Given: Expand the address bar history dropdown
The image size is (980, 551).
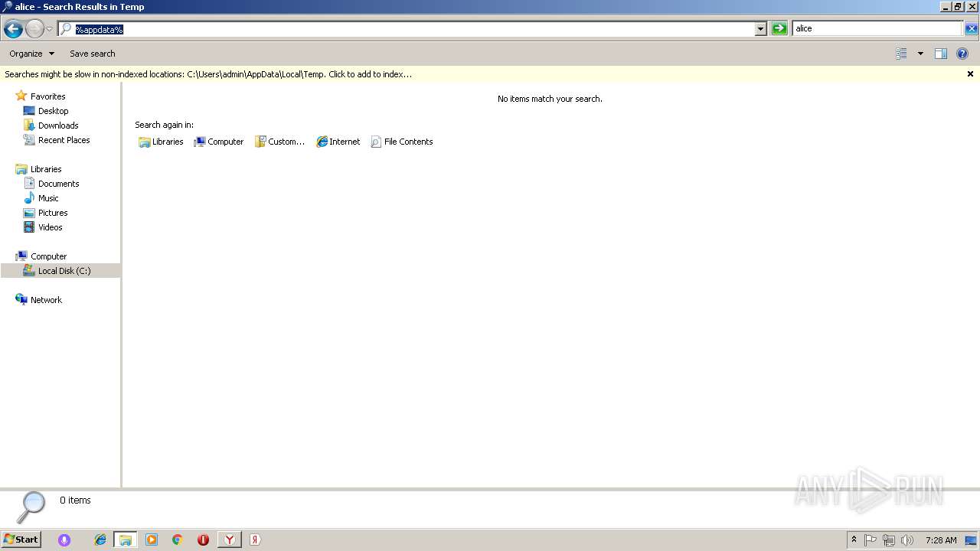Looking at the screenshot, I should coord(760,29).
